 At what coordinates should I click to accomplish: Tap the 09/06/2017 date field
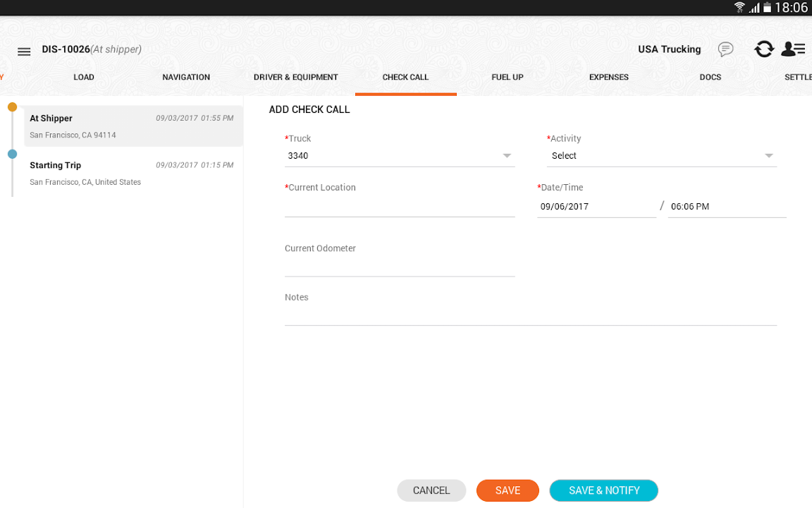point(596,207)
